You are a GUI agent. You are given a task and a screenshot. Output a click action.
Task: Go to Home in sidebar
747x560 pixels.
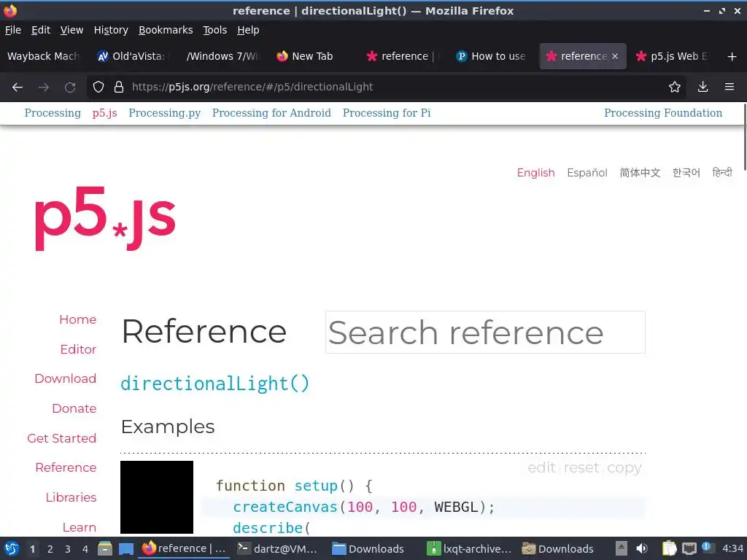77,319
